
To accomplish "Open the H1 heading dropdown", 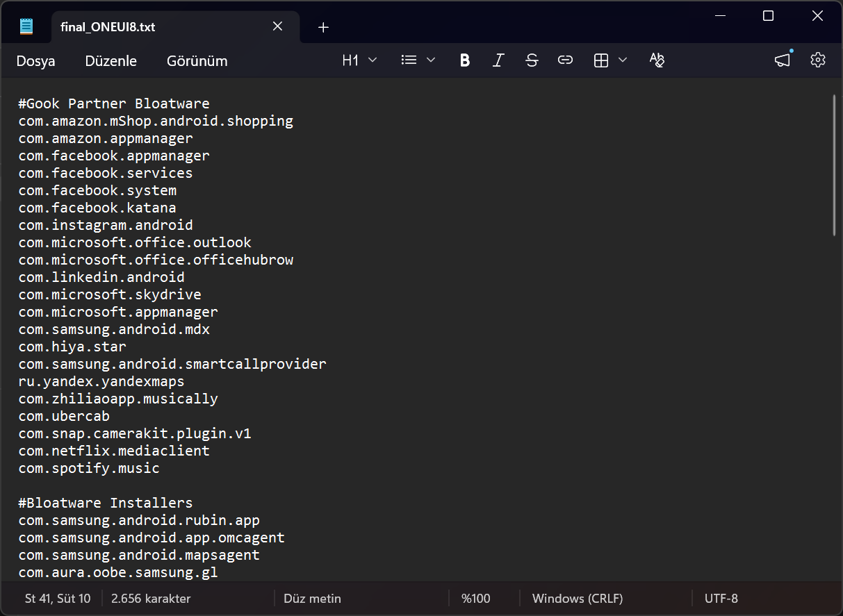I will (x=359, y=60).
